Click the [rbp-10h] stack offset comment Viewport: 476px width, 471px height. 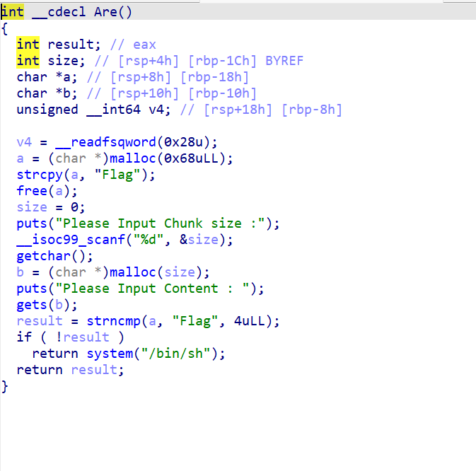(223, 93)
